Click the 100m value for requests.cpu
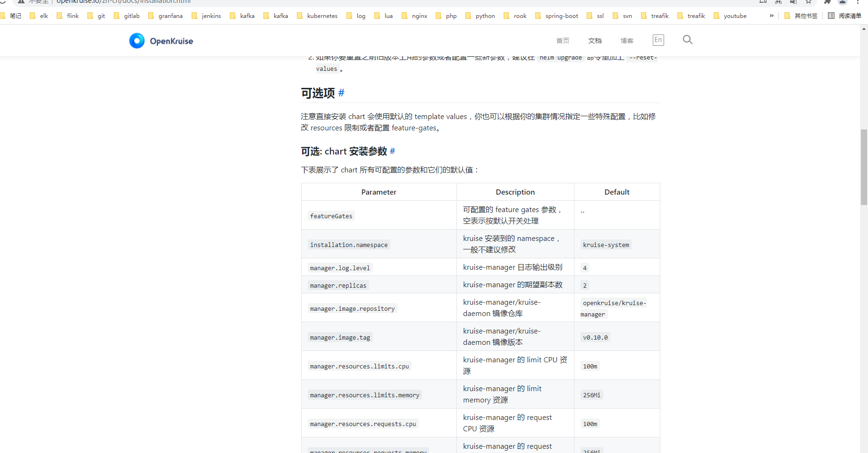 point(590,424)
